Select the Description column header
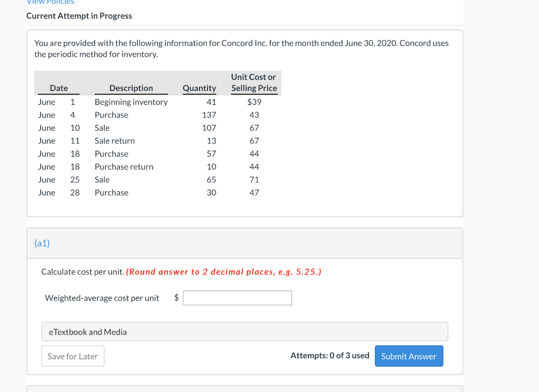 pos(131,88)
